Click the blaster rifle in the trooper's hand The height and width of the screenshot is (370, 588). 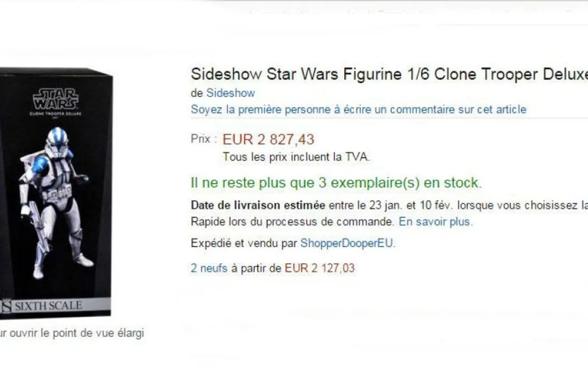[38, 225]
